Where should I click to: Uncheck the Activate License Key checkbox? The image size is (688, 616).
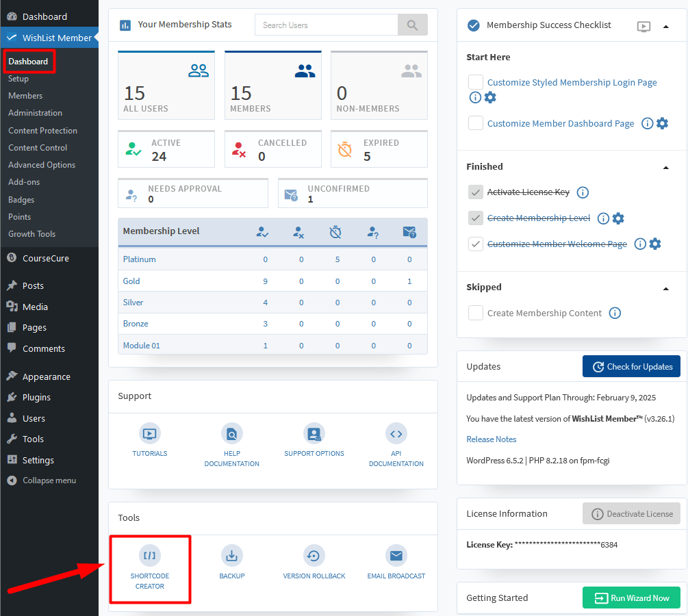[x=476, y=192]
